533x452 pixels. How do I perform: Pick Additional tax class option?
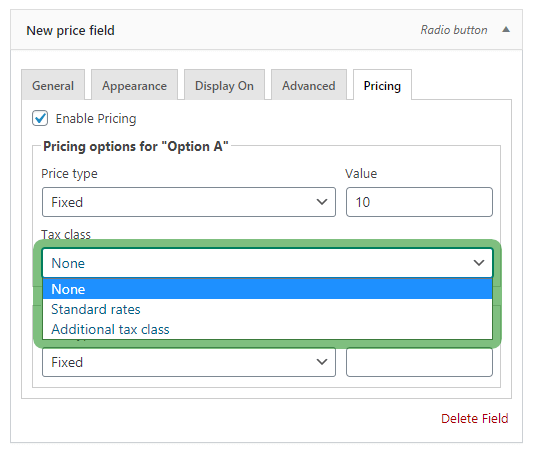[268, 329]
